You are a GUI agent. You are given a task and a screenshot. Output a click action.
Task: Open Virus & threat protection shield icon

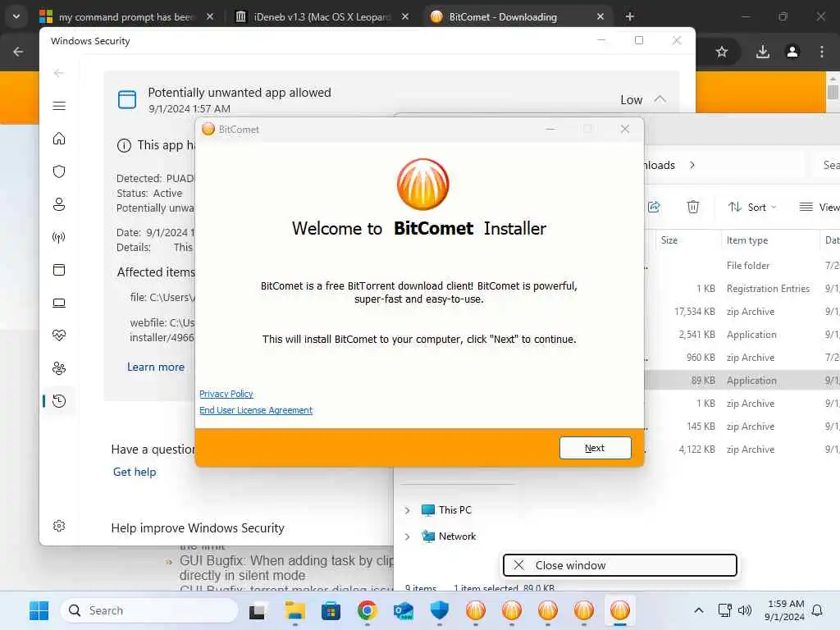[x=59, y=171]
